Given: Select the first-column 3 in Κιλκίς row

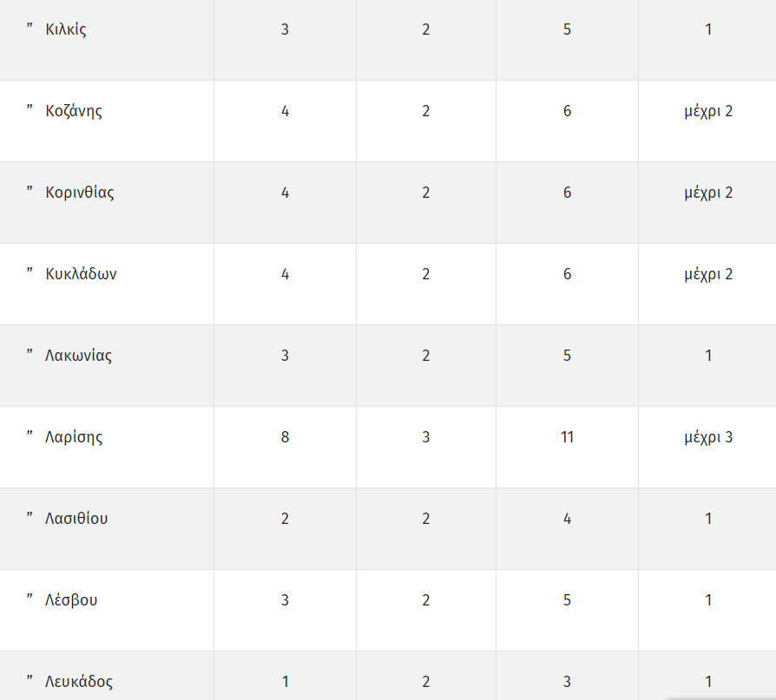Looking at the screenshot, I should point(285,29).
